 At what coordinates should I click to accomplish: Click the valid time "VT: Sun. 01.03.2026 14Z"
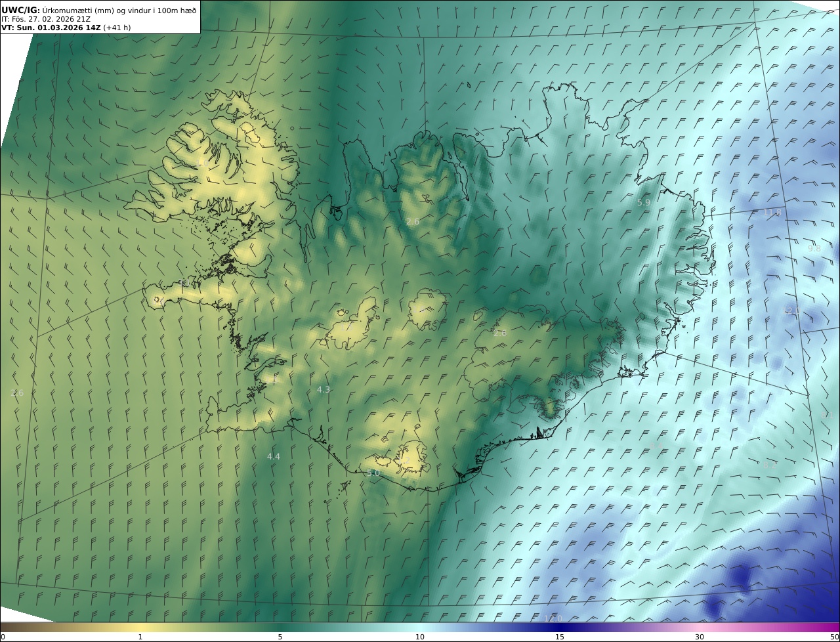tap(51, 28)
